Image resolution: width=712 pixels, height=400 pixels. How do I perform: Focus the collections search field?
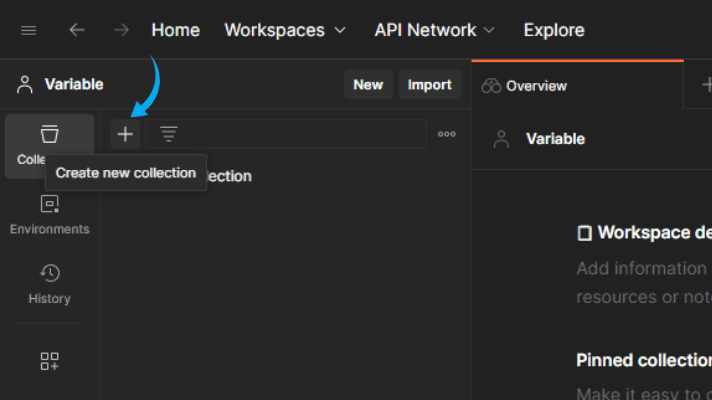[x=286, y=134]
